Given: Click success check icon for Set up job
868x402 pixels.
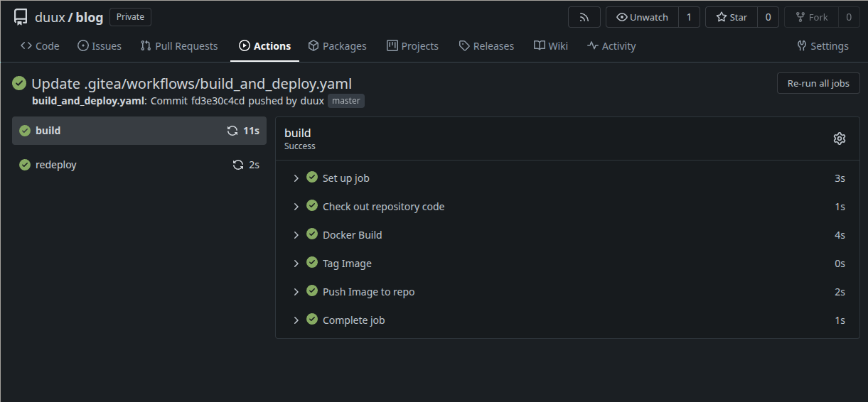Looking at the screenshot, I should coord(311,178).
